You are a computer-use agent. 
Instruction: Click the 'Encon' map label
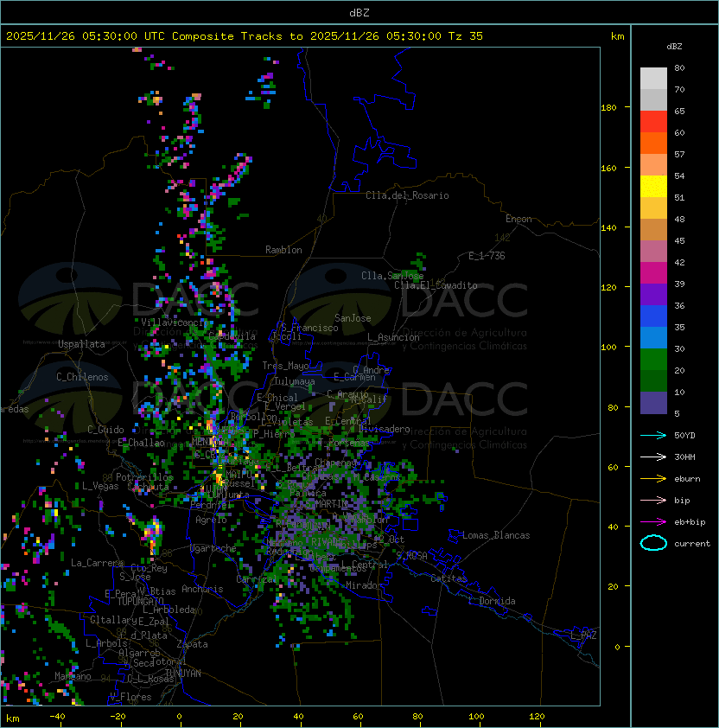tap(519, 219)
